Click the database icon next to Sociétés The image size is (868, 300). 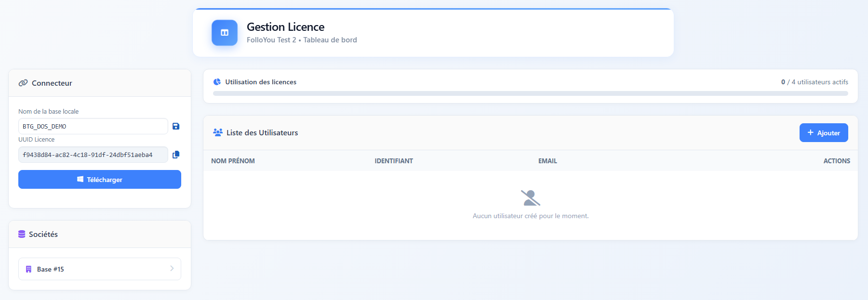(22, 234)
